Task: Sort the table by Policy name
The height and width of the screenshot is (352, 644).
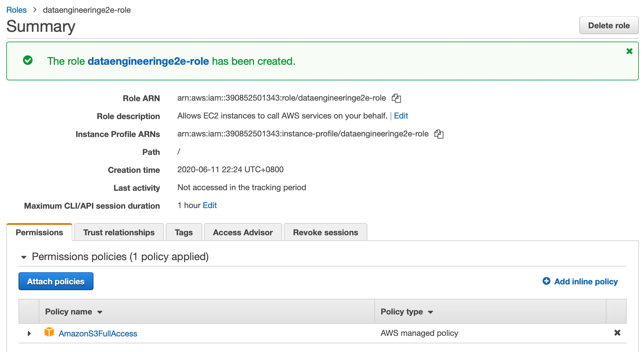Action: pos(74,312)
